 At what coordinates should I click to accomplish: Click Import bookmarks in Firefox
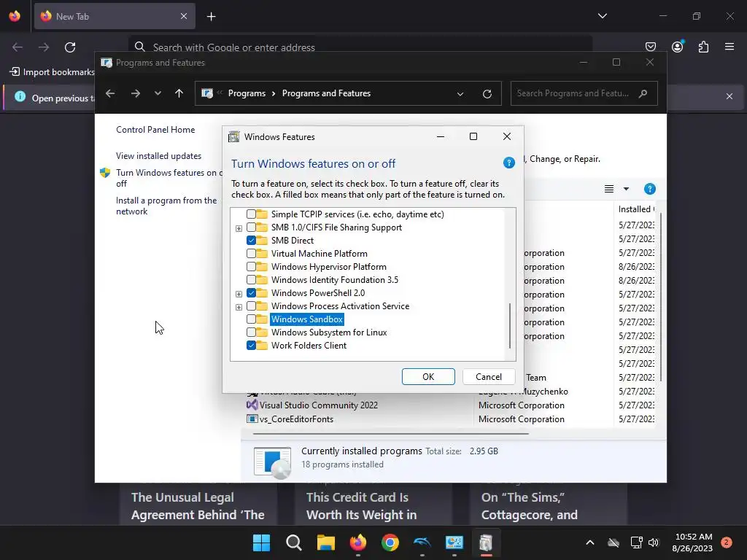pos(52,72)
